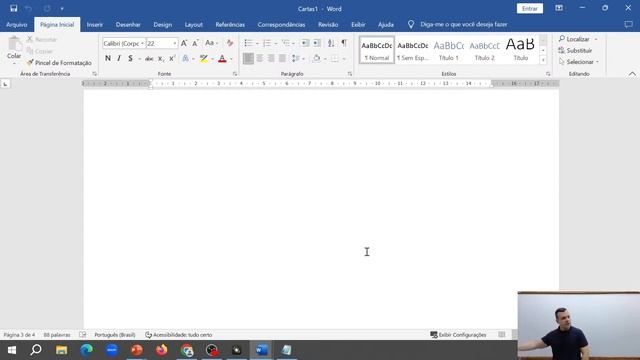640x360 pixels.
Task: Increase font size with the larger A
Action: pyautogui.click(x=184, y=43)
